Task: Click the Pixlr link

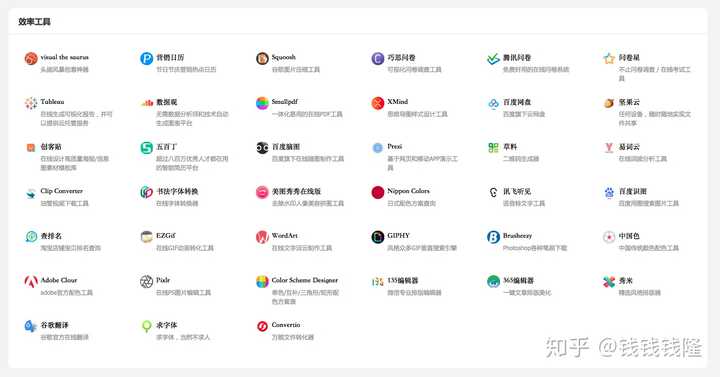Action: pyautogui.click(x=163, y=280)
